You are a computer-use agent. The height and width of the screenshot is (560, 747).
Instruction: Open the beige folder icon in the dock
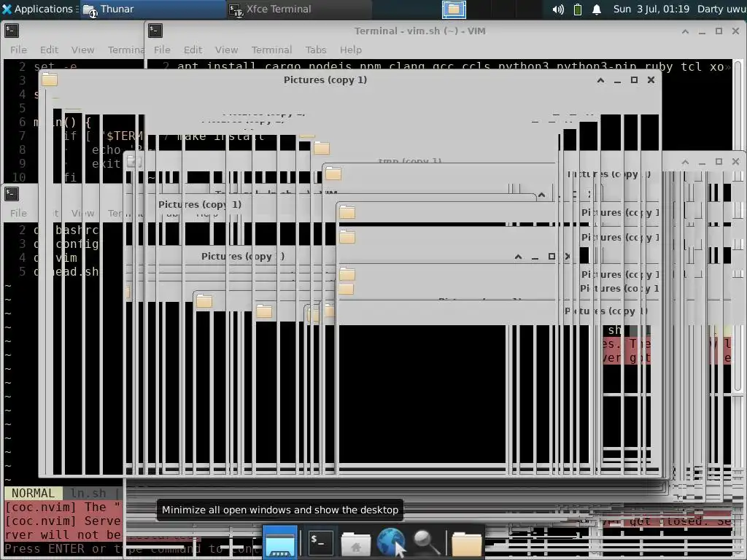coord(466,544)
